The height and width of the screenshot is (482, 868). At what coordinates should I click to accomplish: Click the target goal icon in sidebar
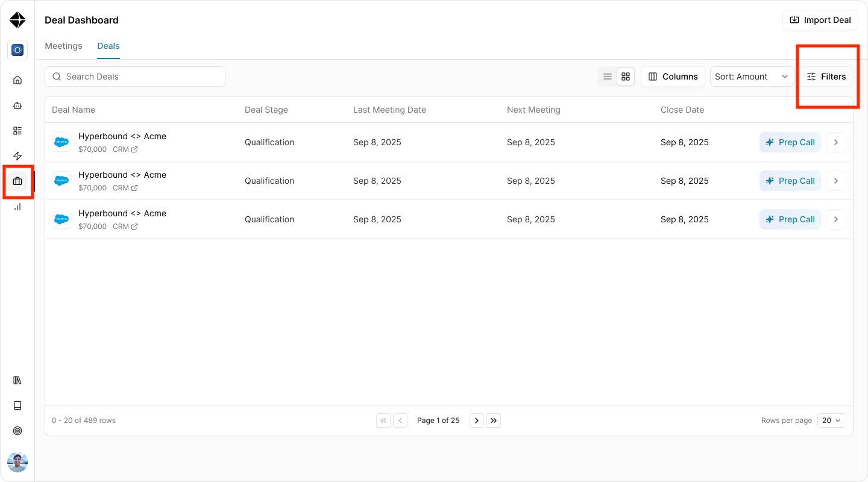pyautogui.click(x=17, y=431)
